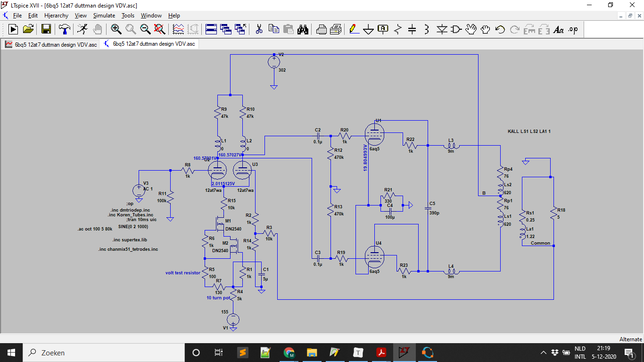Image resolution: width=644 pixels, height=362 pixels.
Task: Select the Zoom In magnifier
Action: pyautogui.click(x=116, y=29)
